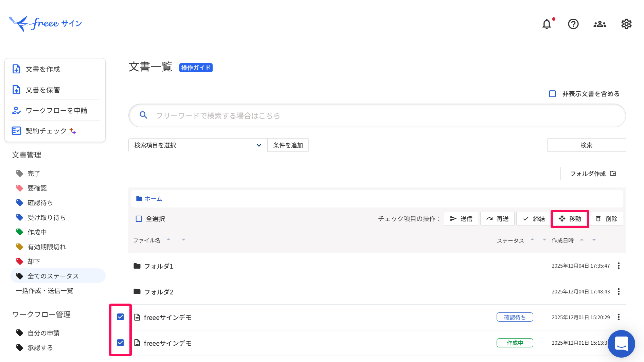Click the 条件を追加 button
This screenshot has width=644, height=362.
tap(288, 145)
